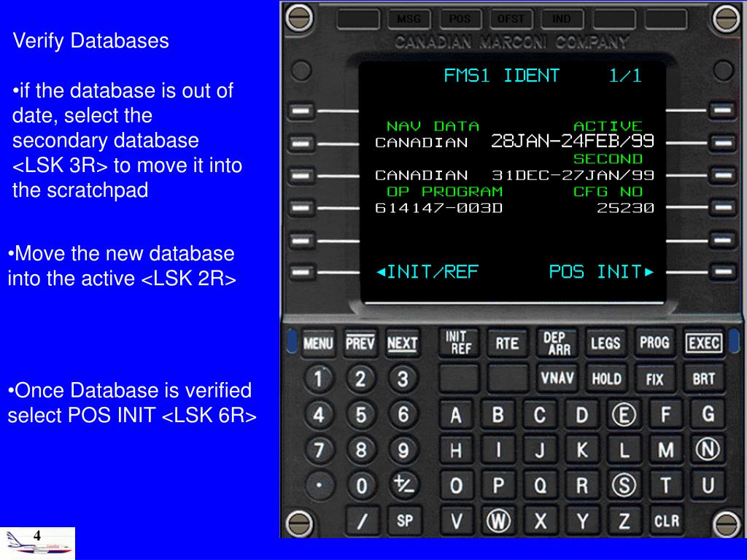
Task: Click the POS INIT prompt on screen
Action: (x=601, y=272)
